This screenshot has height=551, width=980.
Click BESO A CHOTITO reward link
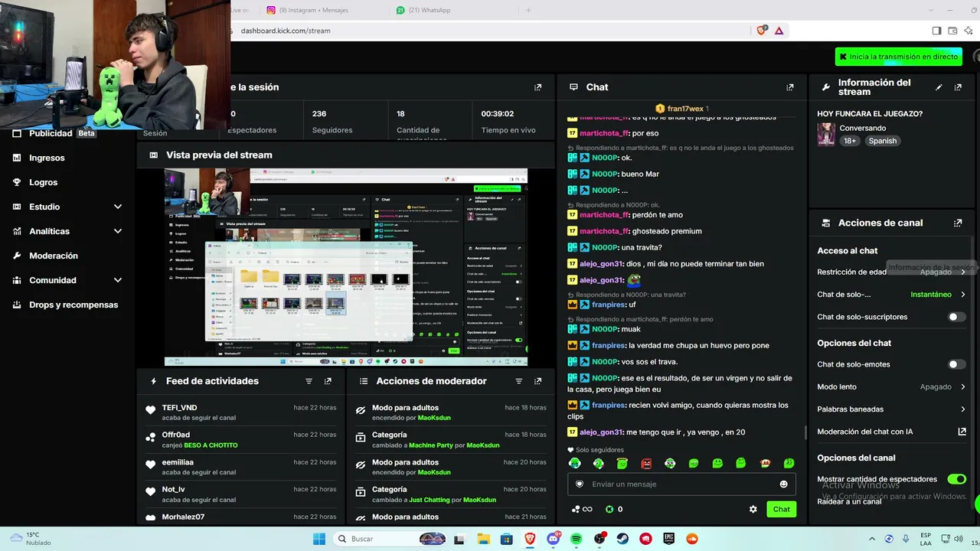click(x=211, y=445)
